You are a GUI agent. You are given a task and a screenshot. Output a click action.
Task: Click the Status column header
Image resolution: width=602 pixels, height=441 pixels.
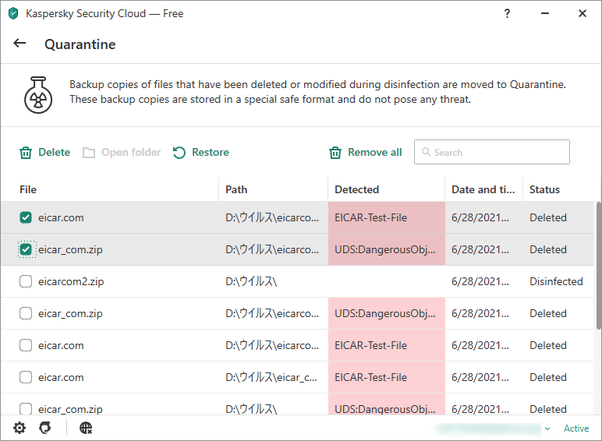click(544, 190)
